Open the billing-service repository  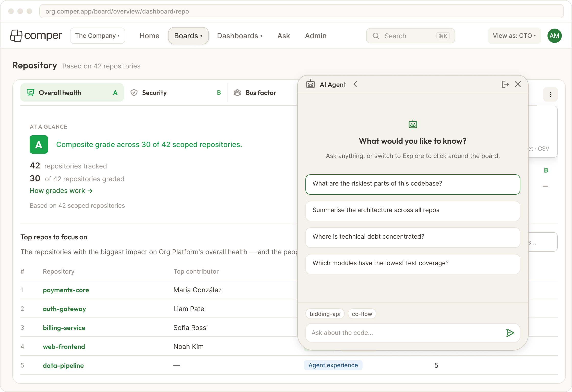click(x=64, y=328)
